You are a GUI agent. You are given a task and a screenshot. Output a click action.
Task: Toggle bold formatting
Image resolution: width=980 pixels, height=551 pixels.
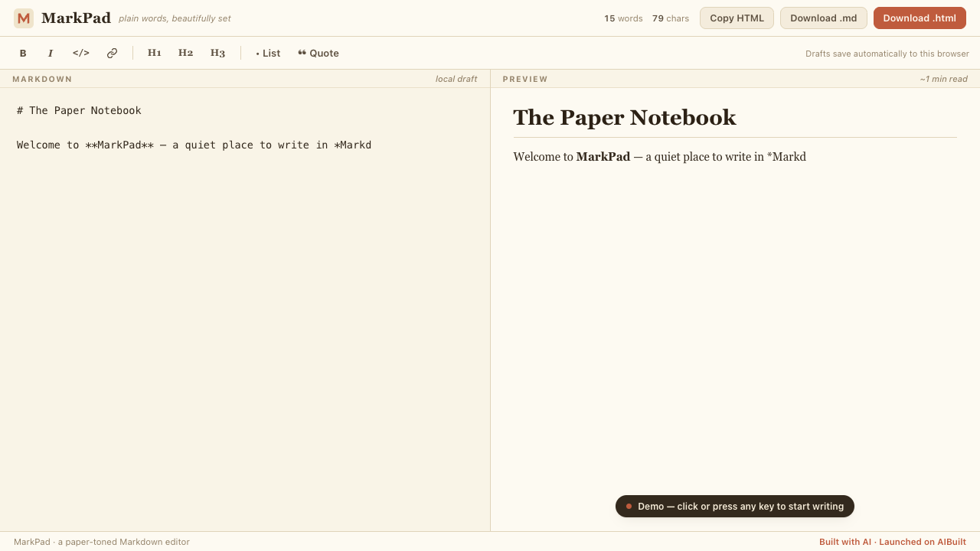pos(23,53)
